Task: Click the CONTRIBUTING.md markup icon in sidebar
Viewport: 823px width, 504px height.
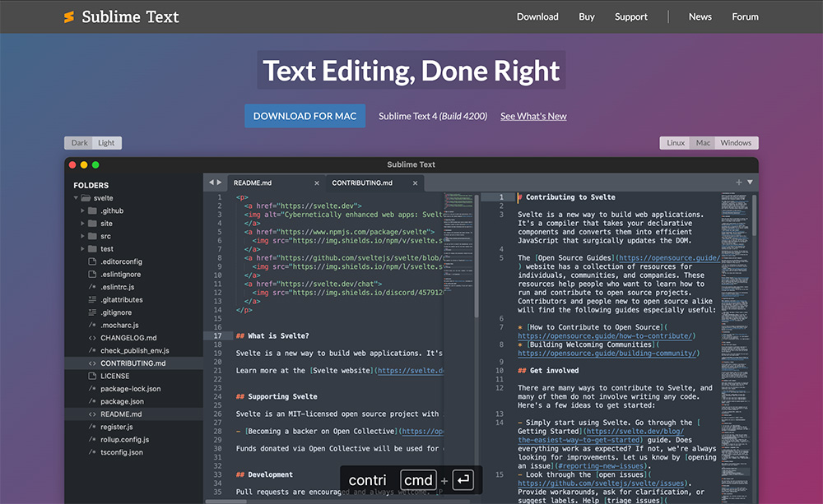Action: (x=92, y=363)
